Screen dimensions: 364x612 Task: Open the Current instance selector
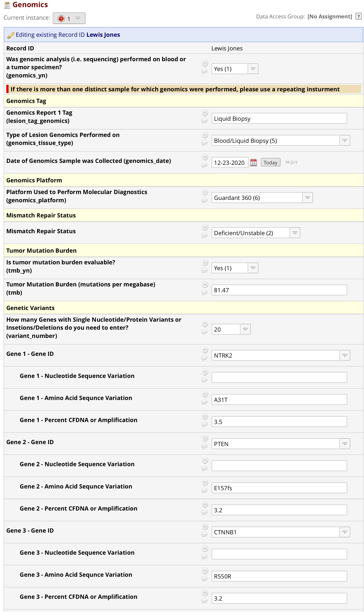(69, 18)
